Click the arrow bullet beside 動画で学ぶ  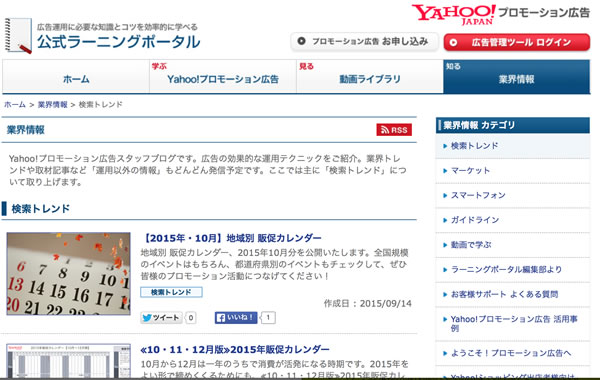coord(445,245)
